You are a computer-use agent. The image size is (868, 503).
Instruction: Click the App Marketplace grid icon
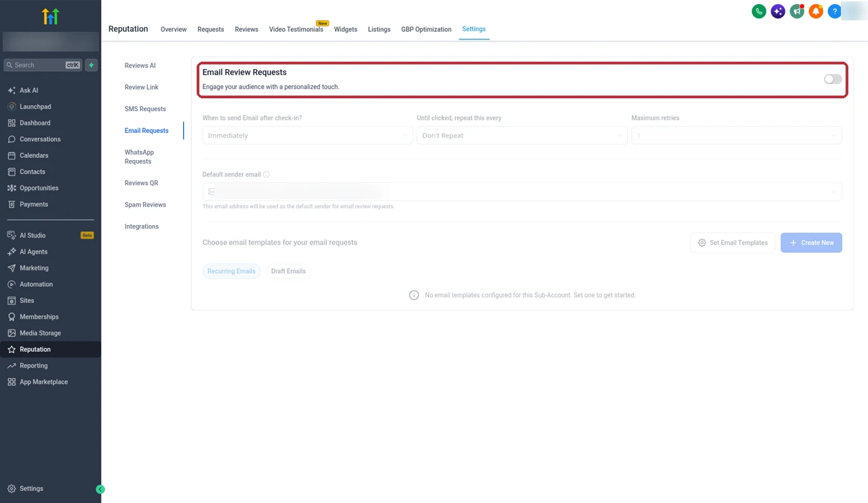point(12,382)
